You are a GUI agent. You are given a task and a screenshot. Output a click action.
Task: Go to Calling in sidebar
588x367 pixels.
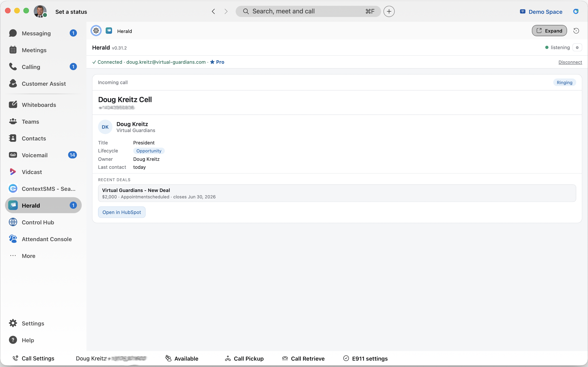pyautogui.click(x=43, y=67)
